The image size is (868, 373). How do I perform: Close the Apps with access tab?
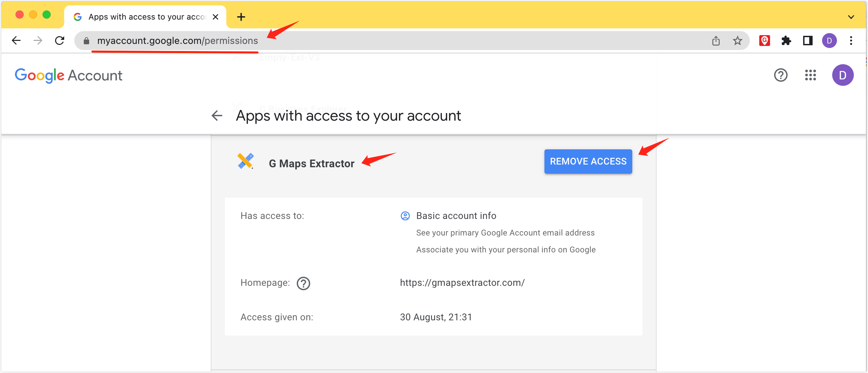[215, 17]
